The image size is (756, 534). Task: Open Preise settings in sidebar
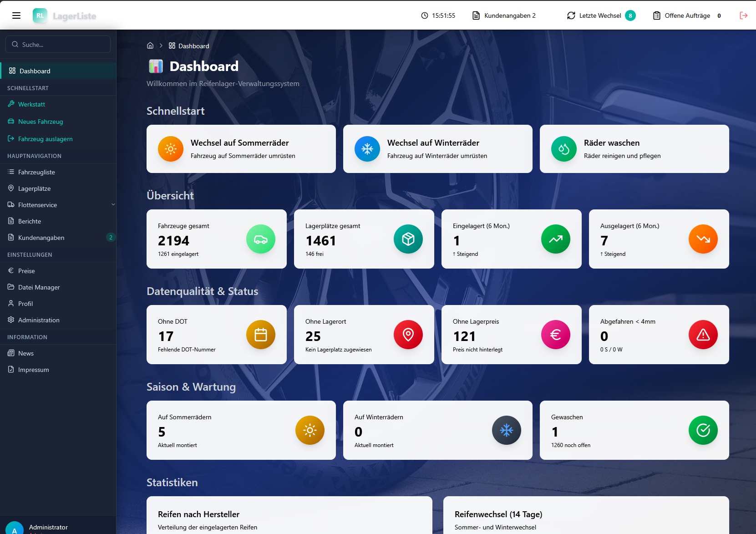(58, 271)
